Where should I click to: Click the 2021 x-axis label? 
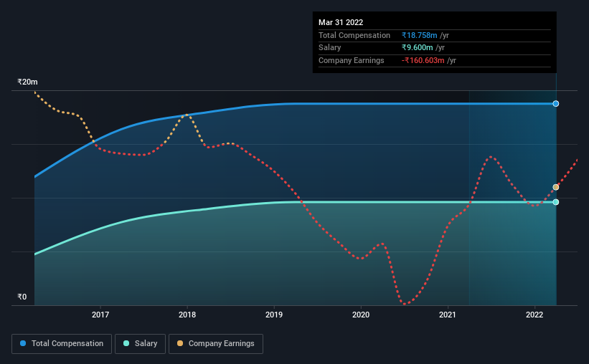pos(448,315)
